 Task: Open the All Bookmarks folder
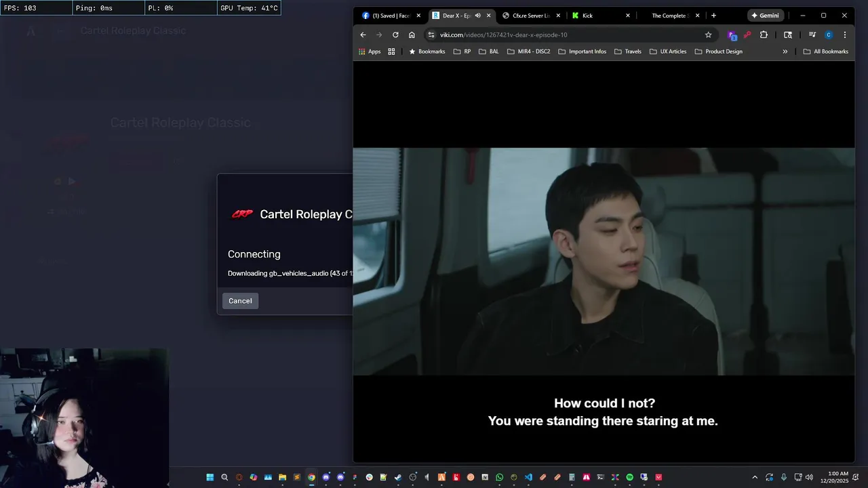(825, 52)
